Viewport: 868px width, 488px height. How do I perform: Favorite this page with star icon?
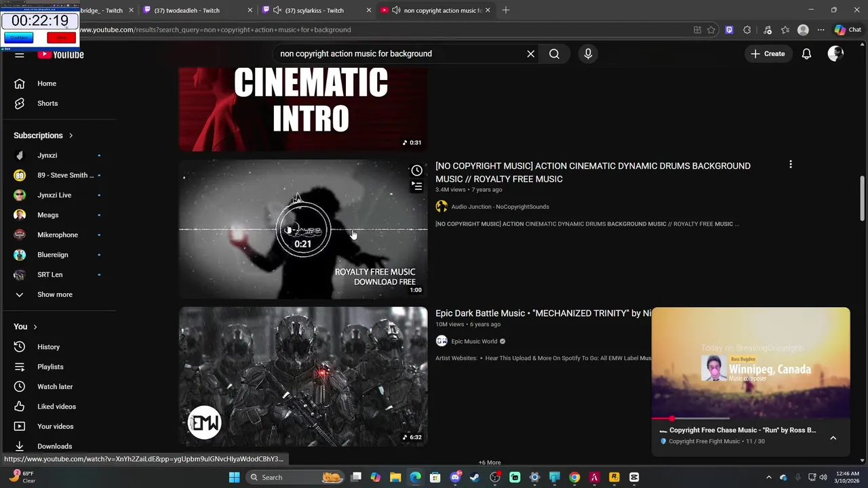pyautogui.click(x=711, y=30)
